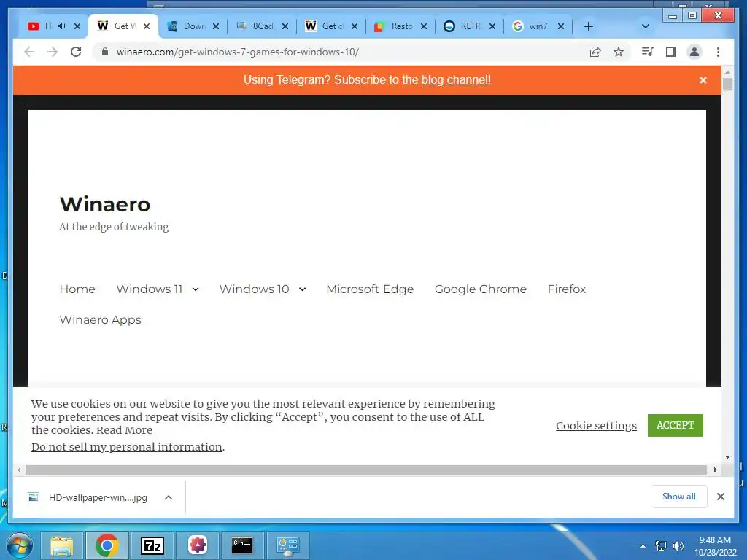Close the YouTube tab
747x560 pixels.
click(x=77, y=26)
